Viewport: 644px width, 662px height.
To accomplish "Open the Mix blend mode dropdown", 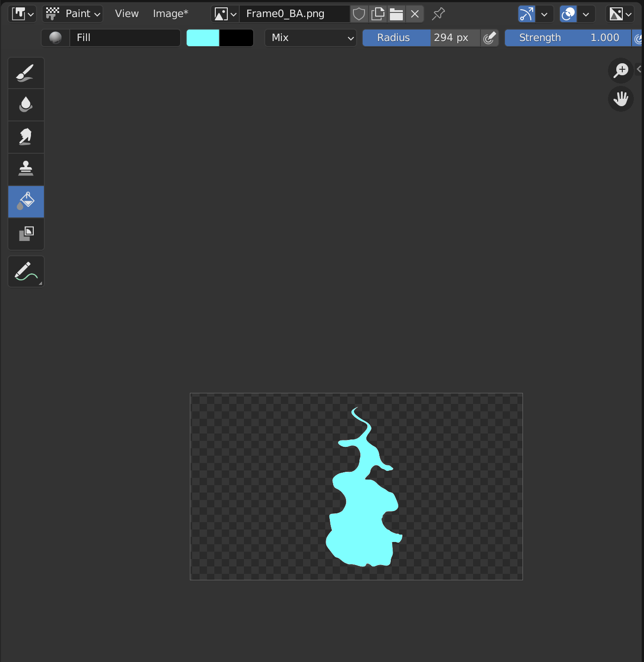I will (310, 38).
